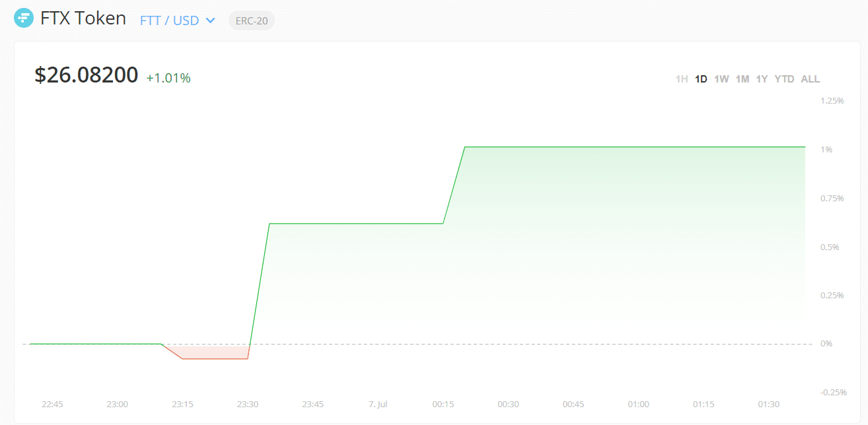
Task: Click the 23:45 time axis label
Action: coord(313,405)
